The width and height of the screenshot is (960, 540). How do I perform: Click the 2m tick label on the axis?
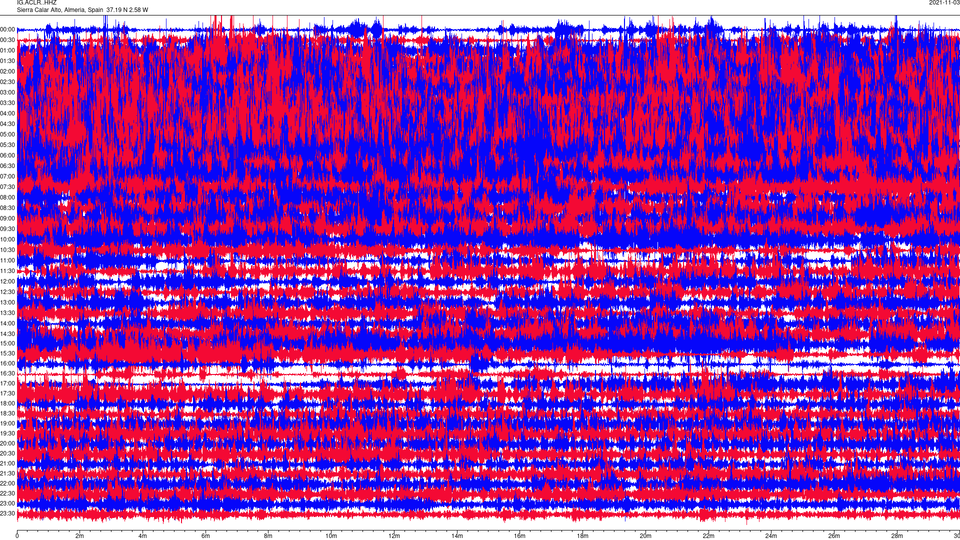pyautogui.click(x=80, y=536)
